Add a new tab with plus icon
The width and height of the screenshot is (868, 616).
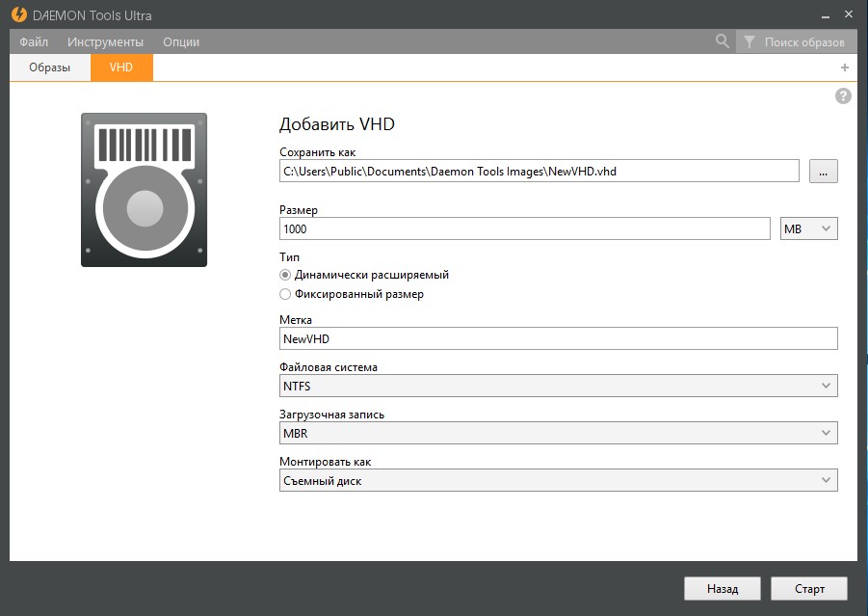click(845, 67)
